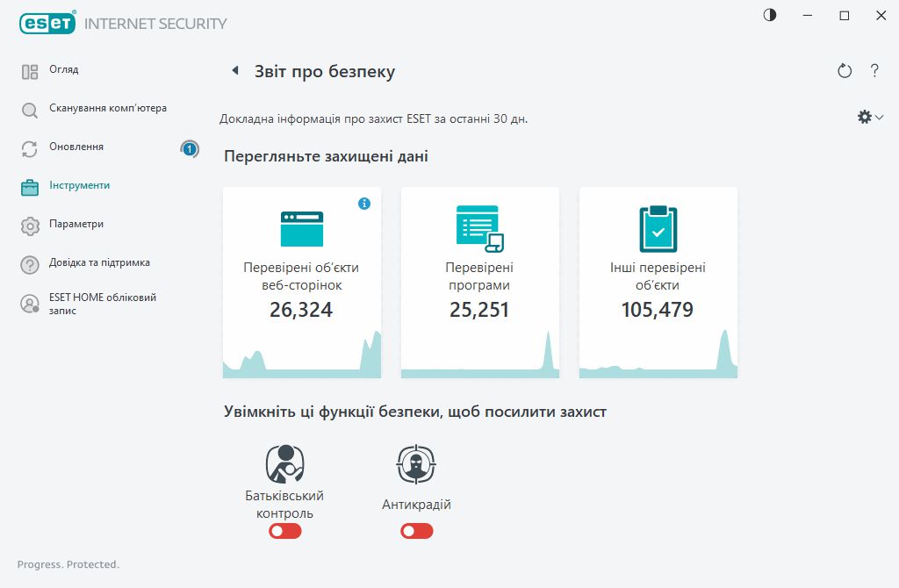
Task: Click the Progress. Protected. footer text
Action: click(x=68, y=564)
